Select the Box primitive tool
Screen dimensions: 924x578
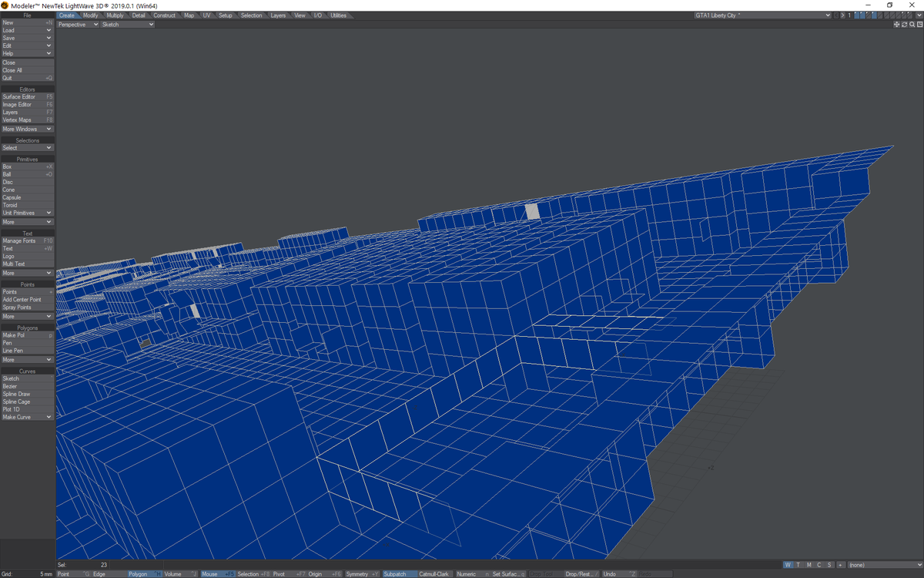(x=27, y=166)
